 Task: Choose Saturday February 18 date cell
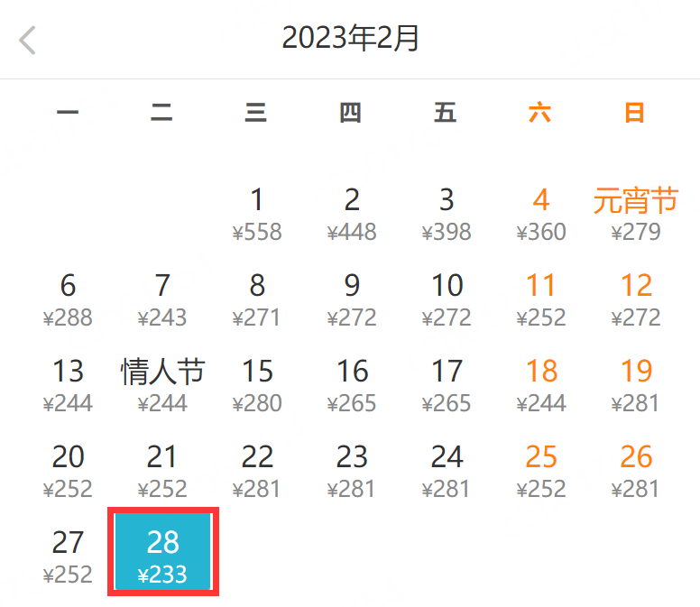pyautogui.click(x=541, y=386)
